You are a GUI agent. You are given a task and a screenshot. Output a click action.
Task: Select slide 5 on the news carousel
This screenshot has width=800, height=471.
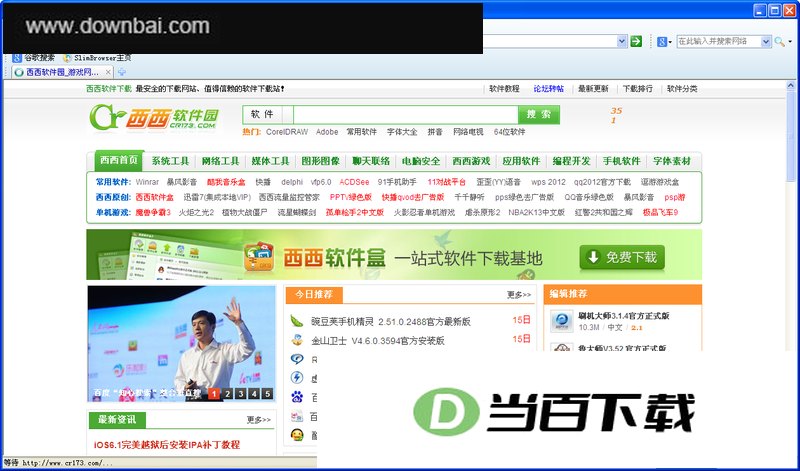pyautogui.click(x=267, y=393)
